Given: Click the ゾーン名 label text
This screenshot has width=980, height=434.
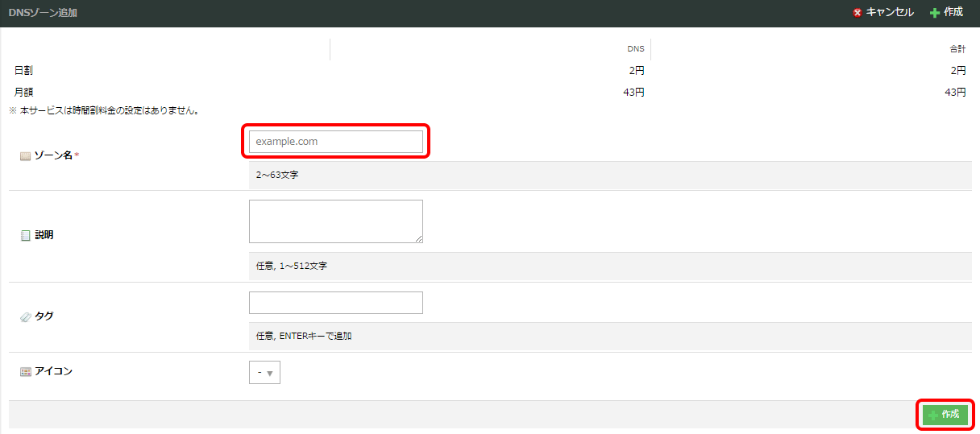Looking at the screenshot, I should tap(53, 155).
